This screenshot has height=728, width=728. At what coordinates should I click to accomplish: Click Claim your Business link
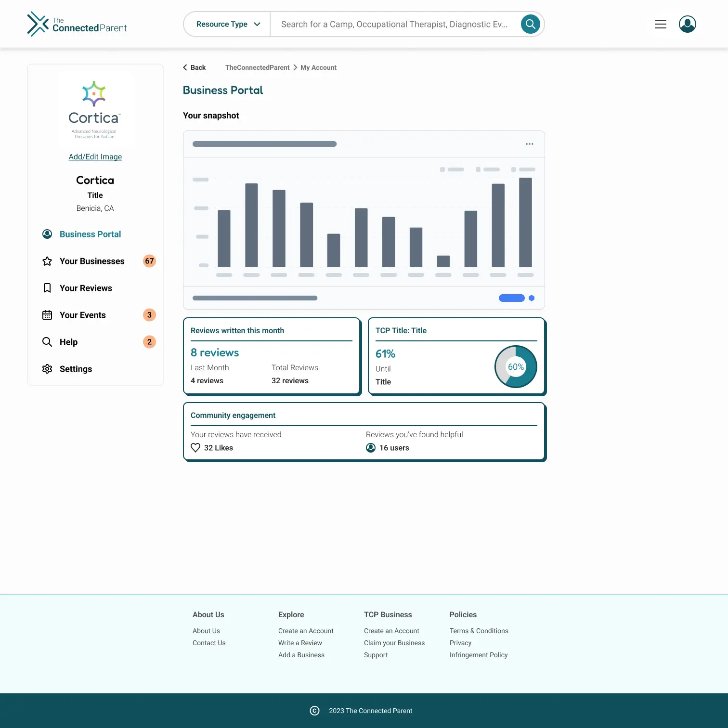(394, 642)
